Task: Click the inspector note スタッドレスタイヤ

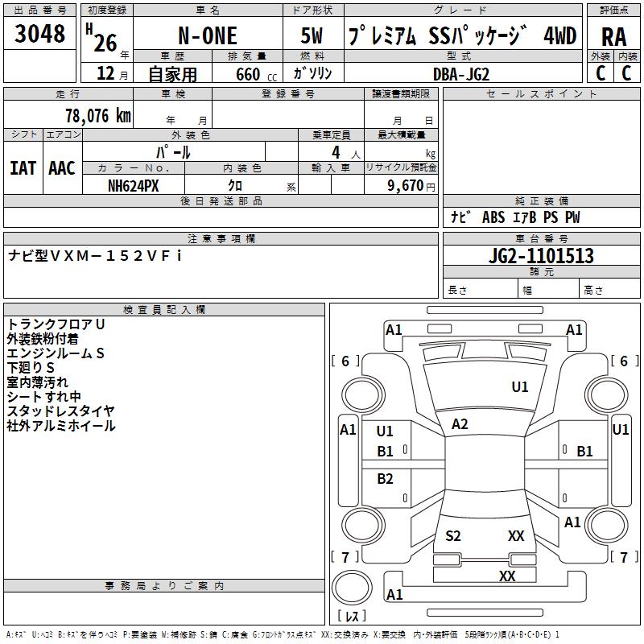Action: point(61,411)
